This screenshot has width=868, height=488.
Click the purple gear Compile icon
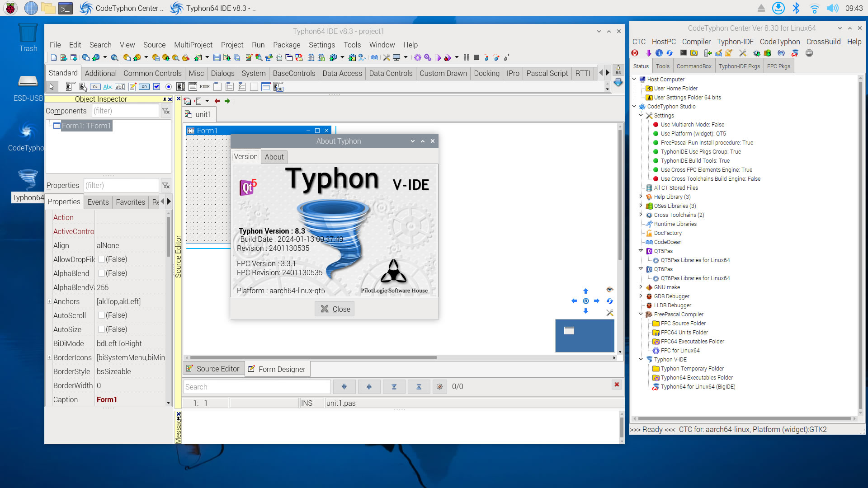pyautogui.click(x=417, y=57)
